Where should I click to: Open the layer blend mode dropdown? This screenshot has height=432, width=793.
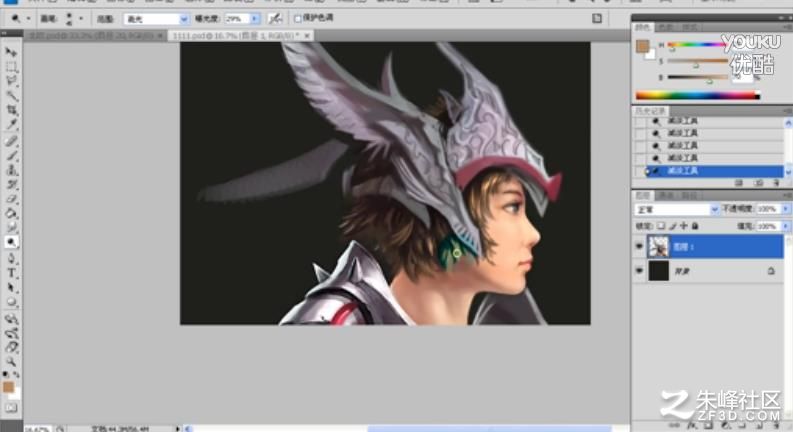click(714, 209)
